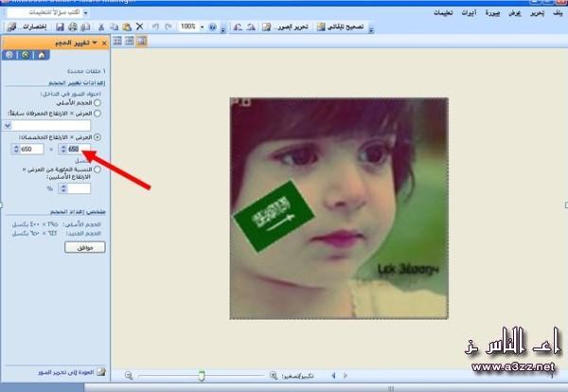Click the percentage value input field
The width and height of the screenshot is (568, 392).
(79, 188)
